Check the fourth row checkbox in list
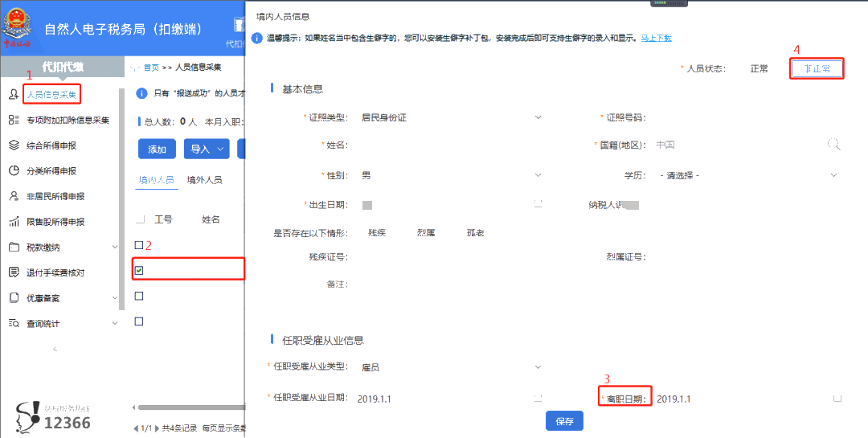This screenshot has height=438, width=868. [139, 321]
